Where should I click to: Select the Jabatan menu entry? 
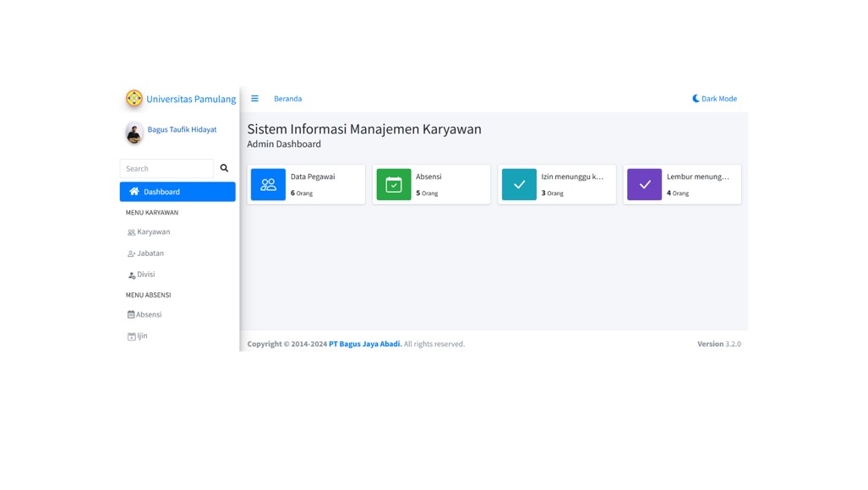[x=177, y=253]
